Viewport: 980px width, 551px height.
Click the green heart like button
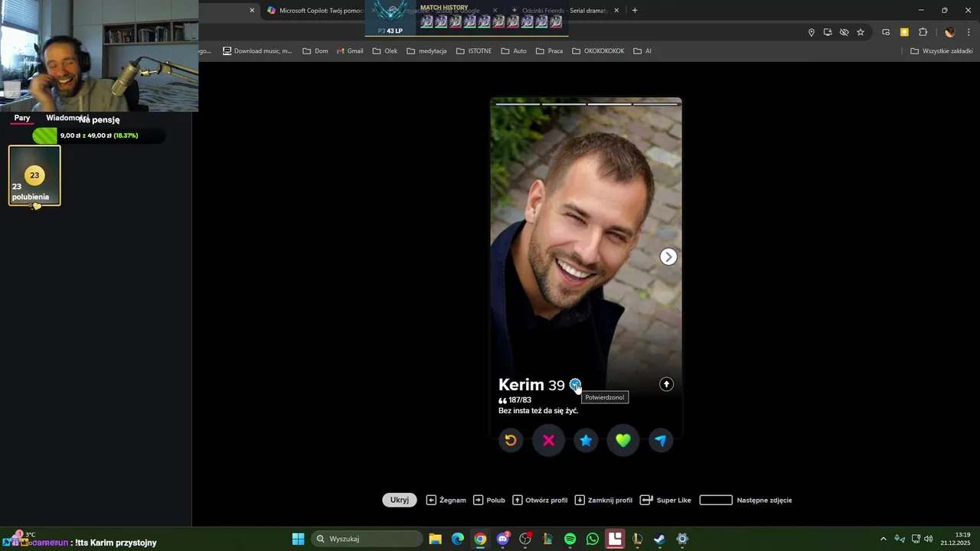[x=623, y=440]
